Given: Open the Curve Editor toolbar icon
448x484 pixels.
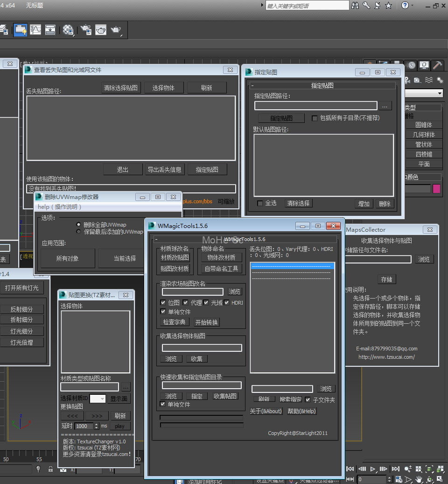Looking at the screenshot, I should pyautogui.click(x=35, y=30).
